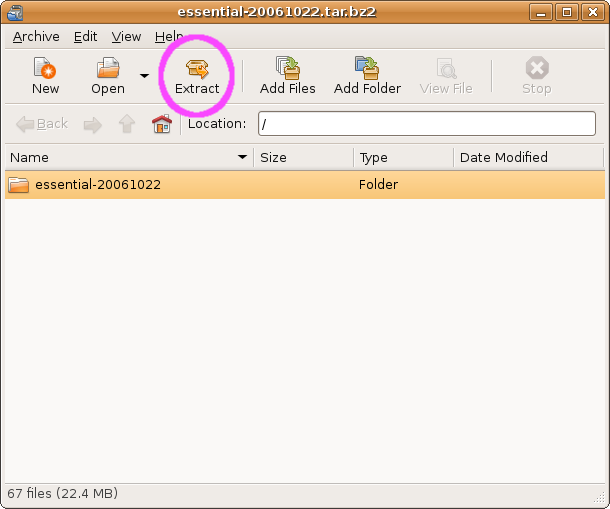Screen dimensions: 610x509
Task: Open the View menu
Action: pyautogui.click(x=126, y=37)
